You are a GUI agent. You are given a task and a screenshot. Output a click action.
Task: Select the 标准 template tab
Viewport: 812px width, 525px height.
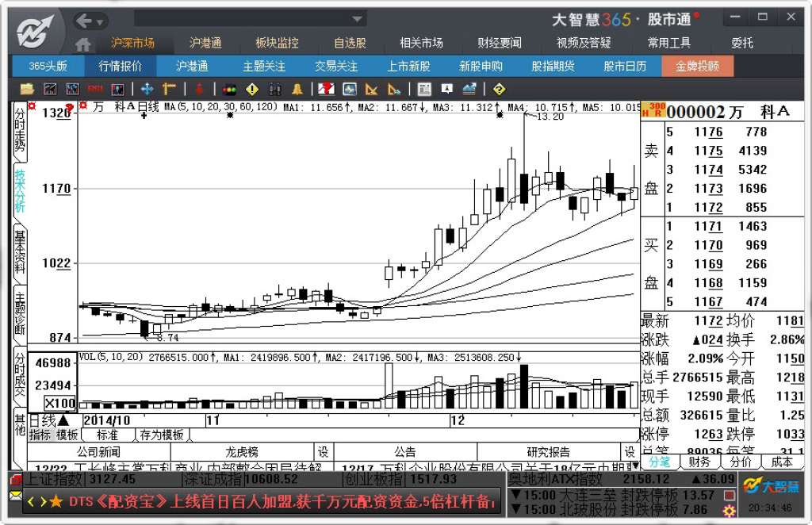pyautogui.click(x=108, y=435)
